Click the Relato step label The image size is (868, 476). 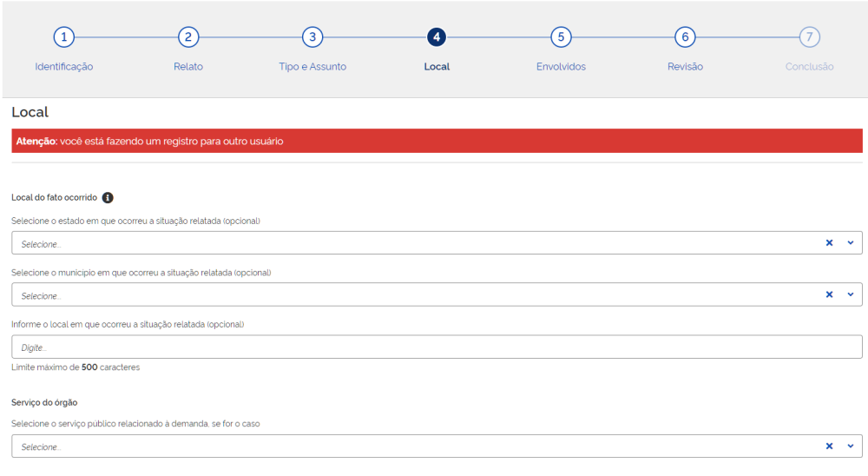[x=188, y=67]
